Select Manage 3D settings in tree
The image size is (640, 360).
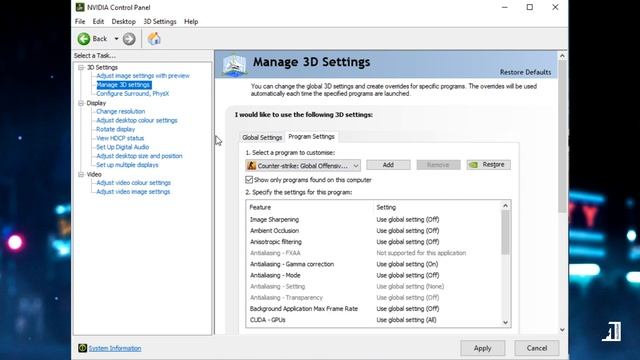(x=124, y=85)
